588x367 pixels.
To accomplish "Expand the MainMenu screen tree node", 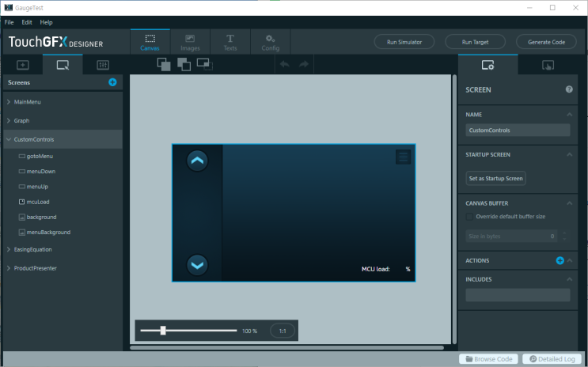I will (x=8, y=103).
